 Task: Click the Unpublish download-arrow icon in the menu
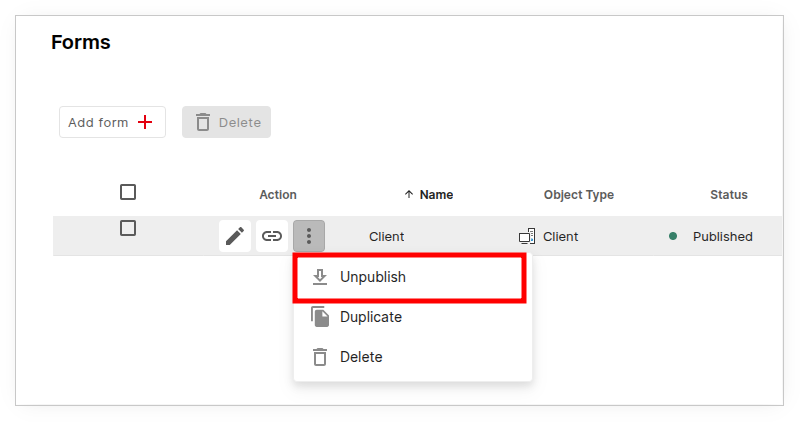tap(320, 277)
